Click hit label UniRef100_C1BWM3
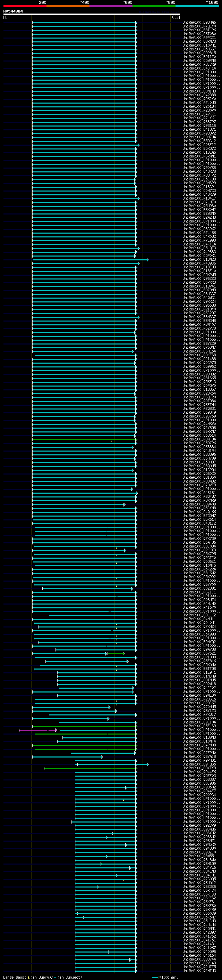Image resolution: width=222 pixels, height=980 pixels. click(199, 738)
